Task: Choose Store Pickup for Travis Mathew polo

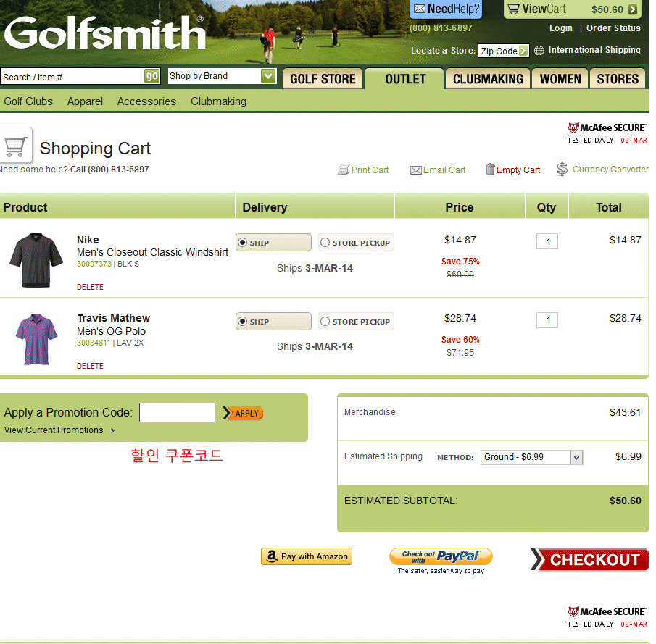Action: point(325,322)
